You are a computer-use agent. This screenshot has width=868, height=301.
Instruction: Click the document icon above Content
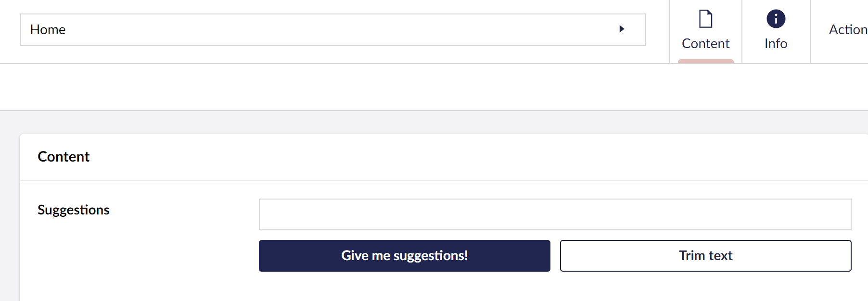point(705,19)
